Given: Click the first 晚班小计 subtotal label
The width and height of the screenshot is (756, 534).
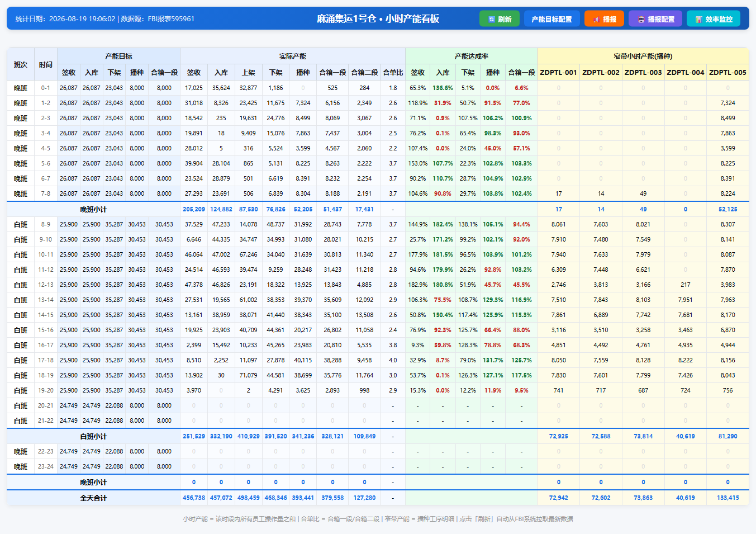Looking at the screenshot, I should [93, 209].
